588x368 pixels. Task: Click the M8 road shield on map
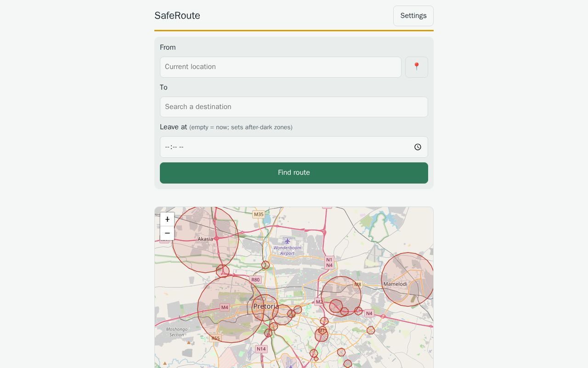point(357,284)
